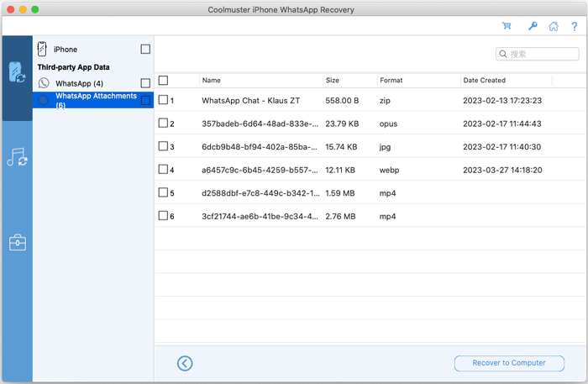Open the shopping cart purchase icon
588x384 pixels.
click(x=507, y=26)
